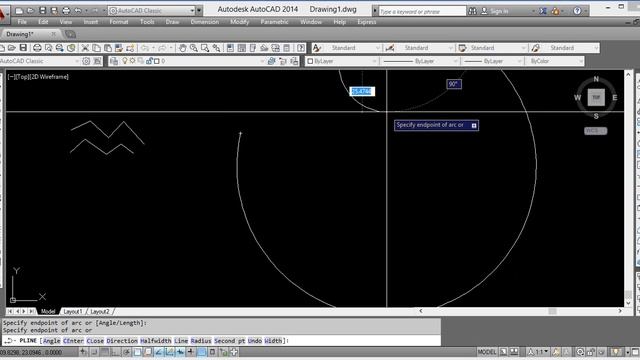640x360 pixels.
Task: Click the Paste icon in Standard toolbar
Action: pos(108,48)
